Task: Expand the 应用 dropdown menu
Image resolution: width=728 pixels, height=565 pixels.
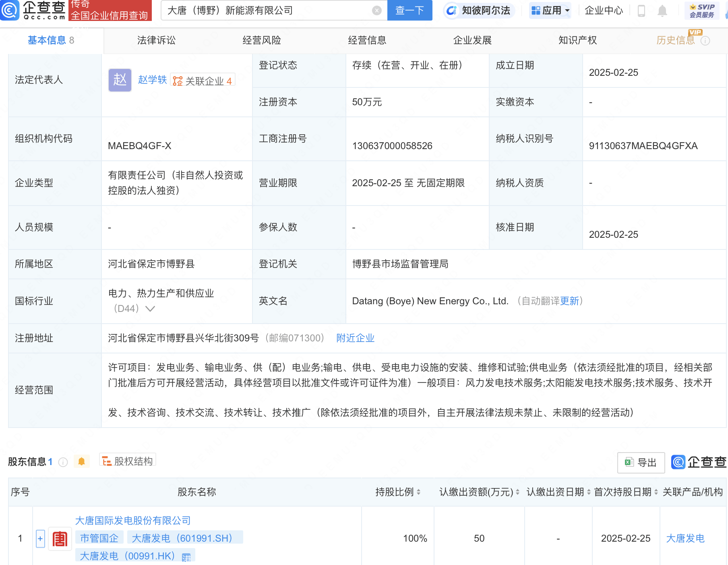Action: [550, 10]
